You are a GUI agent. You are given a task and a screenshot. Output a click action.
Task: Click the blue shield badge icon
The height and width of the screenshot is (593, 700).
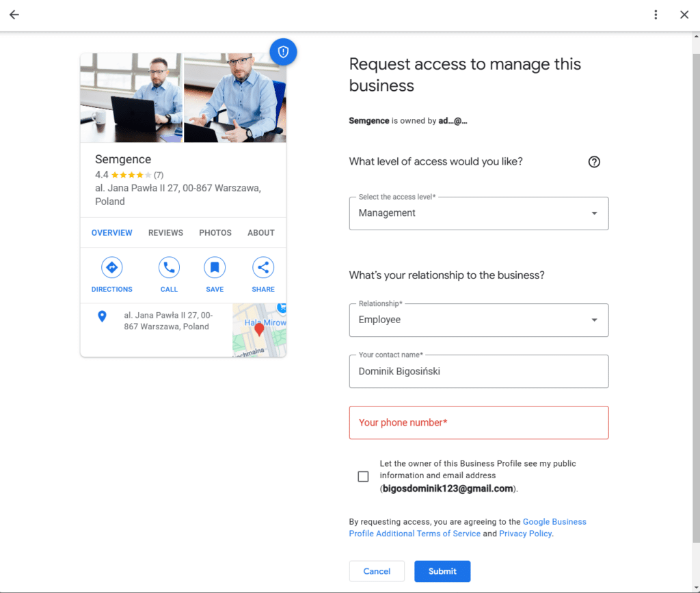point(283,52)
